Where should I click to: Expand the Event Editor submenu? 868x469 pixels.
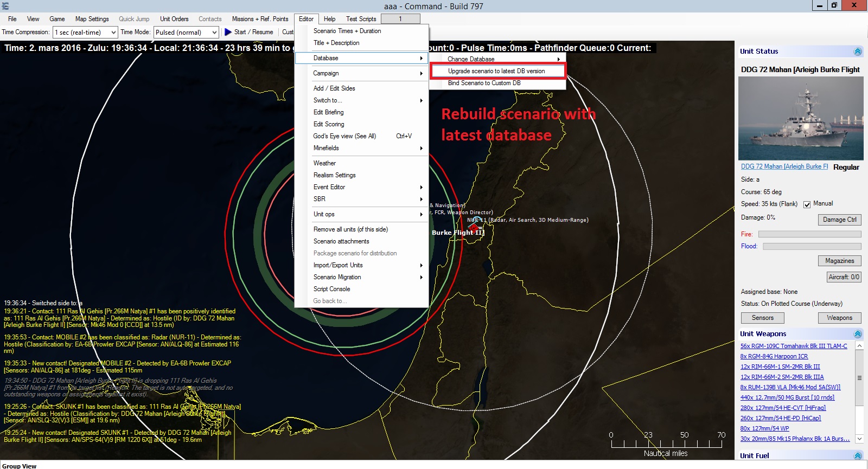[x=361, y=187]
